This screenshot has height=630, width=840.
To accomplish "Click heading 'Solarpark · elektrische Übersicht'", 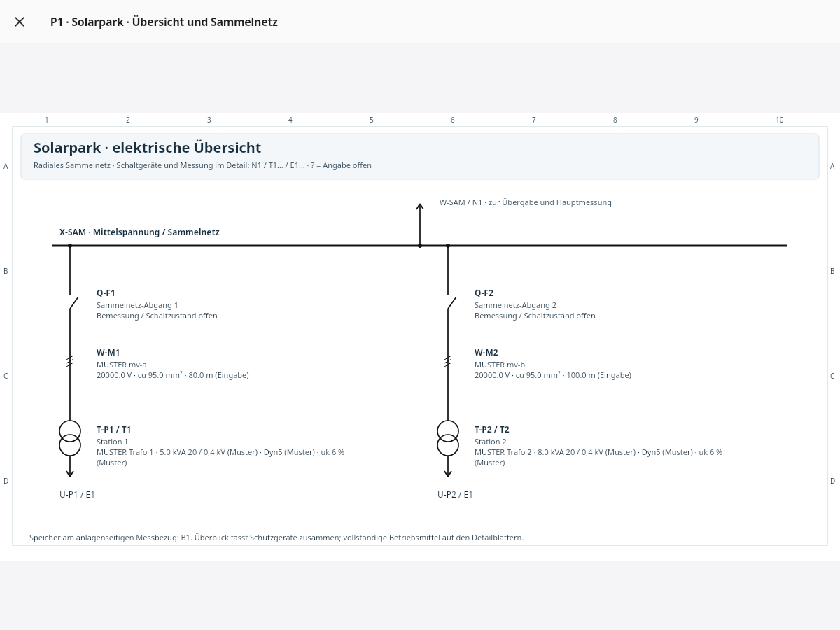I will coord(147,148).
